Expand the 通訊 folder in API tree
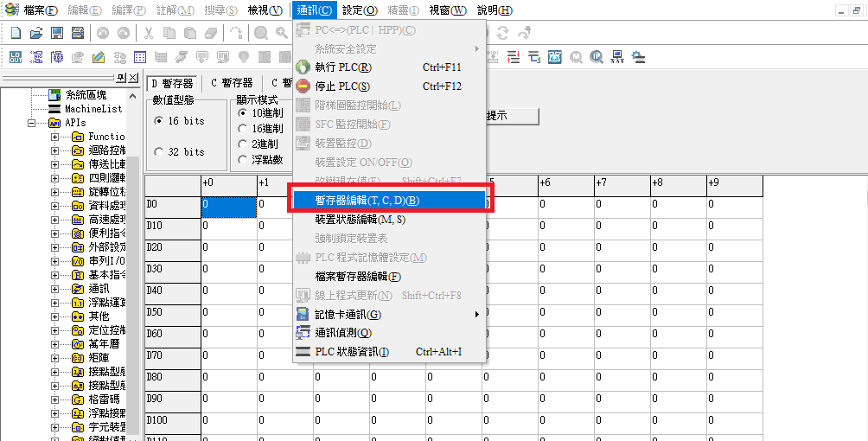 55,289
